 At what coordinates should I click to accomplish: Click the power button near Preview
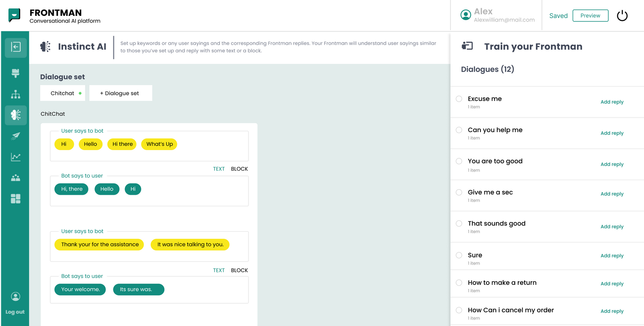click(622, 15)
